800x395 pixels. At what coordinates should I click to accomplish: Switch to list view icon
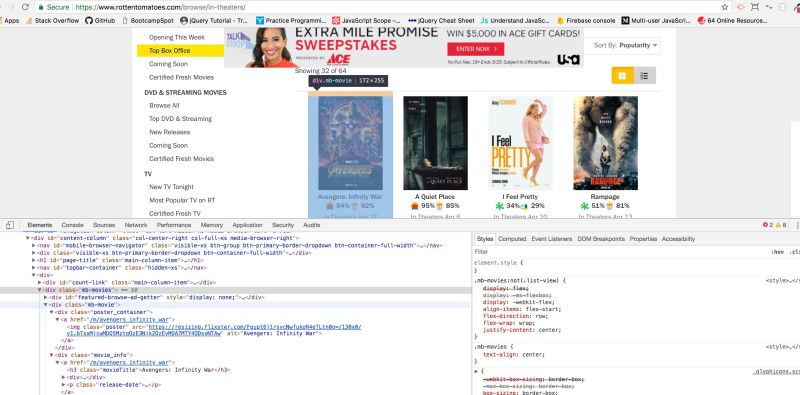(644, 76)
